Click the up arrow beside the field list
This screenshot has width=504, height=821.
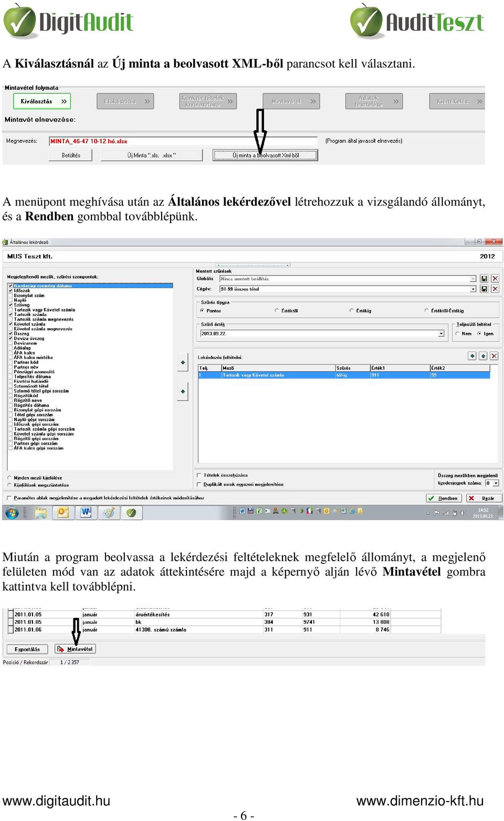pos(183,363)
